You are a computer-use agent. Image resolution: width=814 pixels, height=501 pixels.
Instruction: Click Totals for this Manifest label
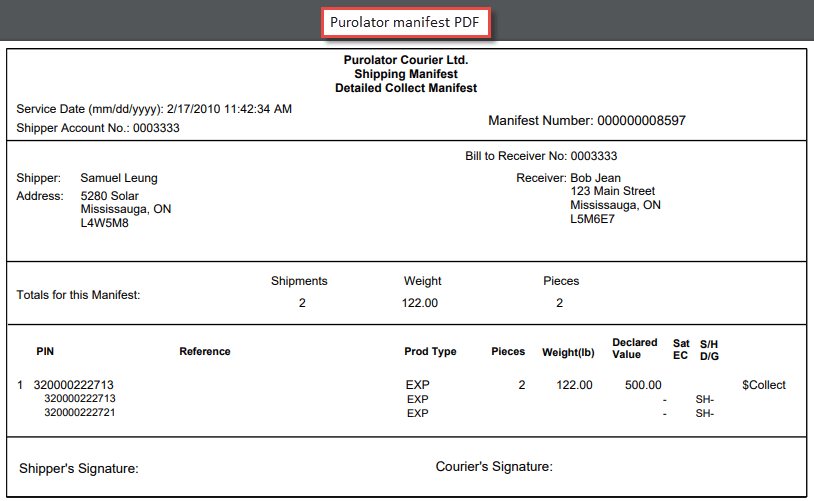(x=78, y=295)
